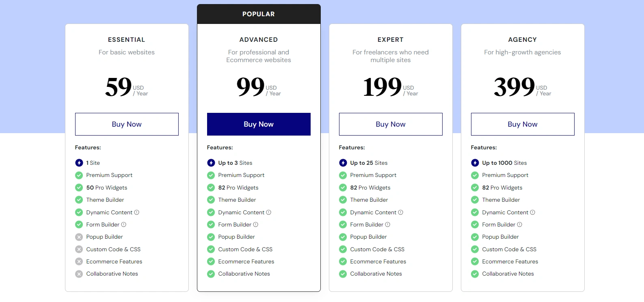Click the checkmark beside Collaborative Notes in Agency
644x302 pixels.
(475, 274)
